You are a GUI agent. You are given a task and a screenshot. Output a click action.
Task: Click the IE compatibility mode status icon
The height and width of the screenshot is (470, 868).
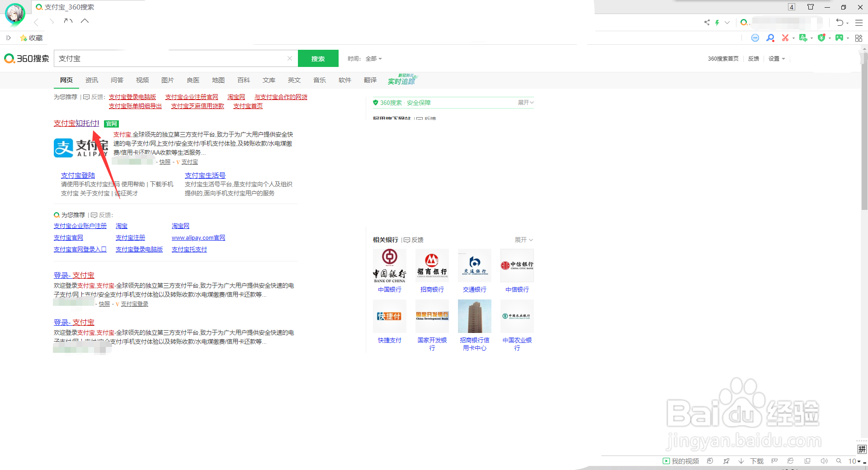click(790, 461)
